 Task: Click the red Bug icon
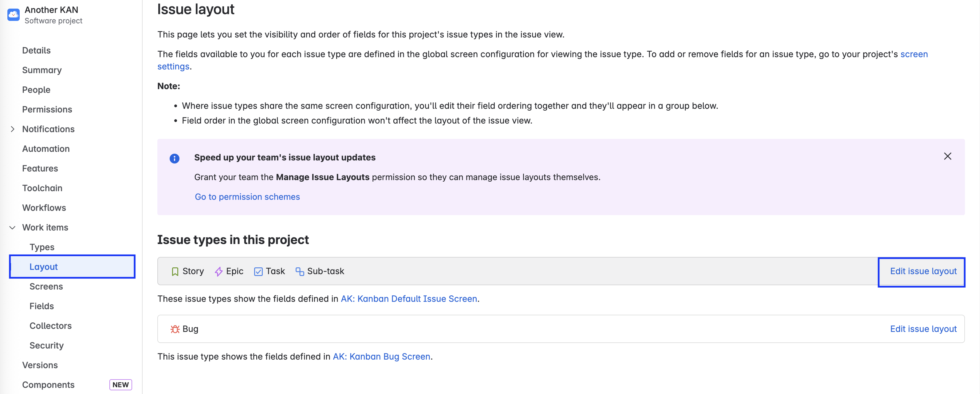(175, 329)
